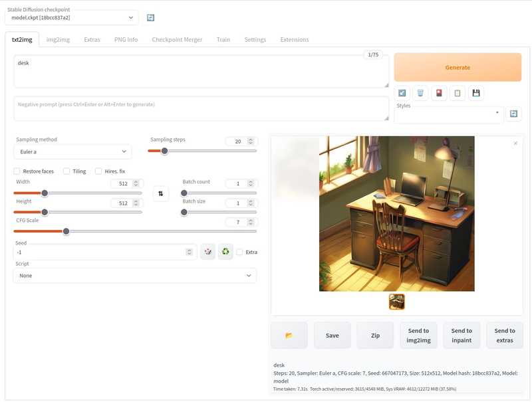Click the arrow icon that reads generation parameters from prompt

(402, 93)
